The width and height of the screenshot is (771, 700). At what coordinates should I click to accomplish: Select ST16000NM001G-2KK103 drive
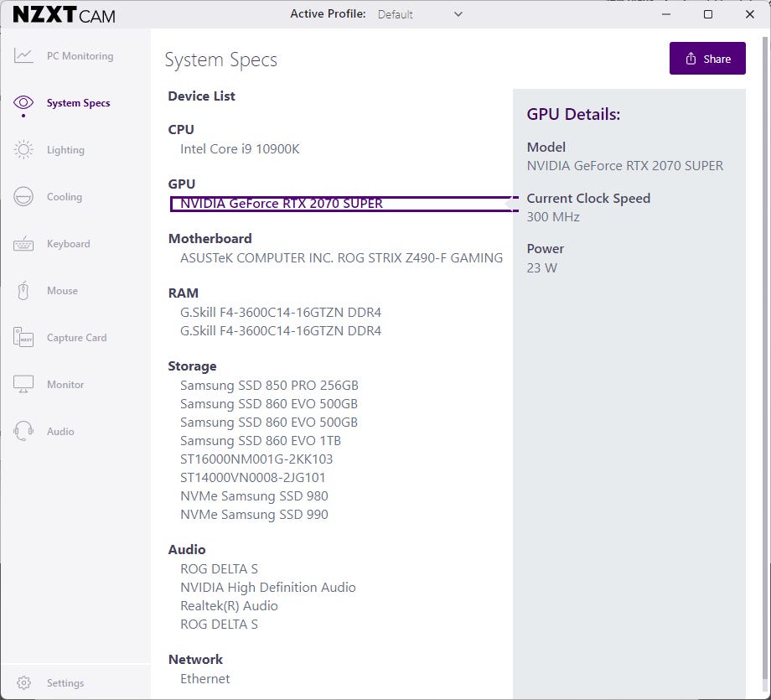tap(256, 459)
